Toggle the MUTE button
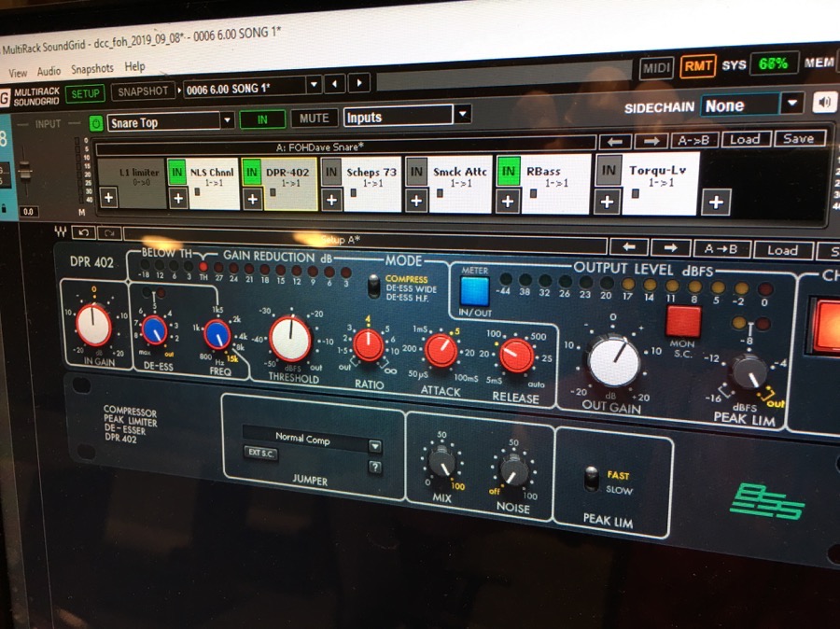Screen dimensions: 840x629 314,119
